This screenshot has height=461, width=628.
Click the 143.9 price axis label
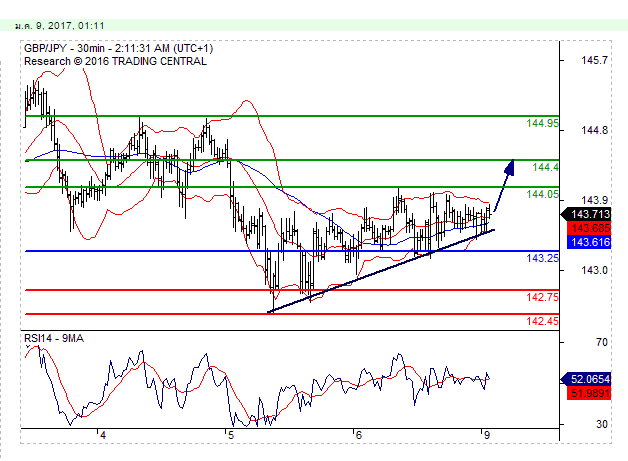(594, 200)
